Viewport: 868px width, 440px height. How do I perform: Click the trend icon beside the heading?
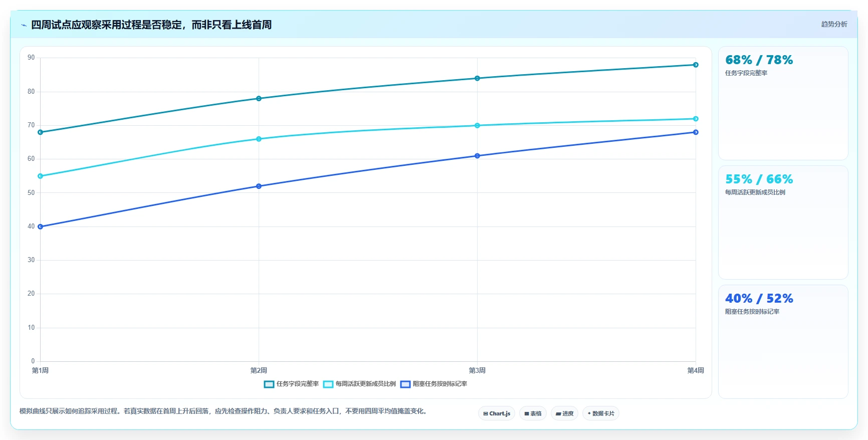click(x=24, y=25)
